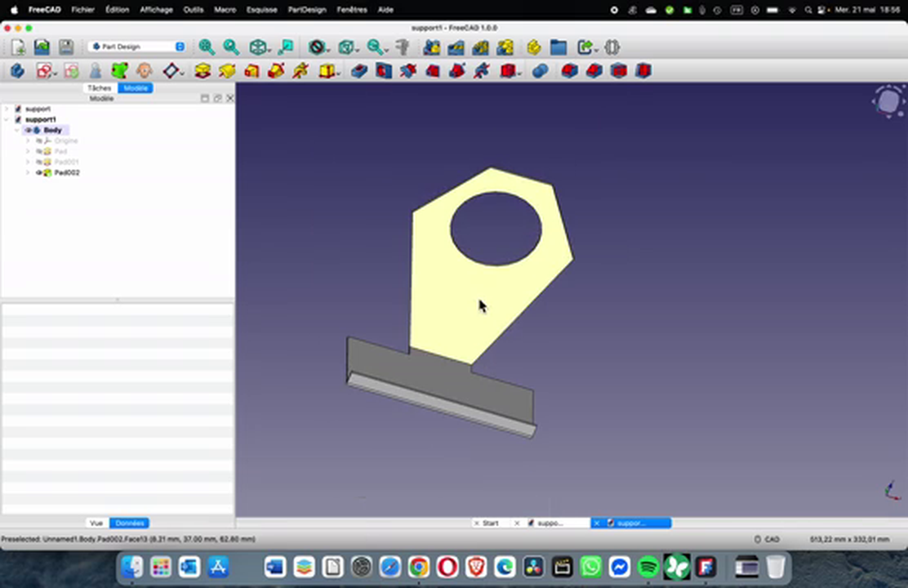Open the Part Design workbench selector

tap(136, 47)
